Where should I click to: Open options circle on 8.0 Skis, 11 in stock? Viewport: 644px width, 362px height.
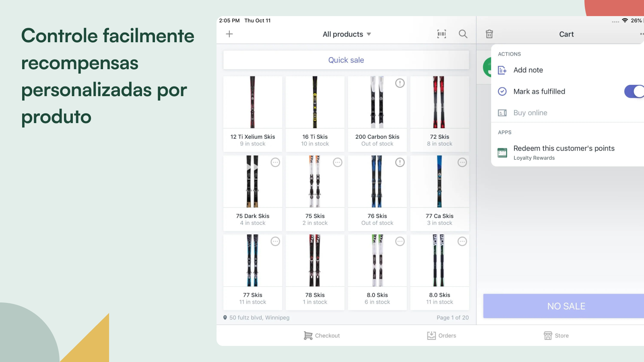(462, 241)
